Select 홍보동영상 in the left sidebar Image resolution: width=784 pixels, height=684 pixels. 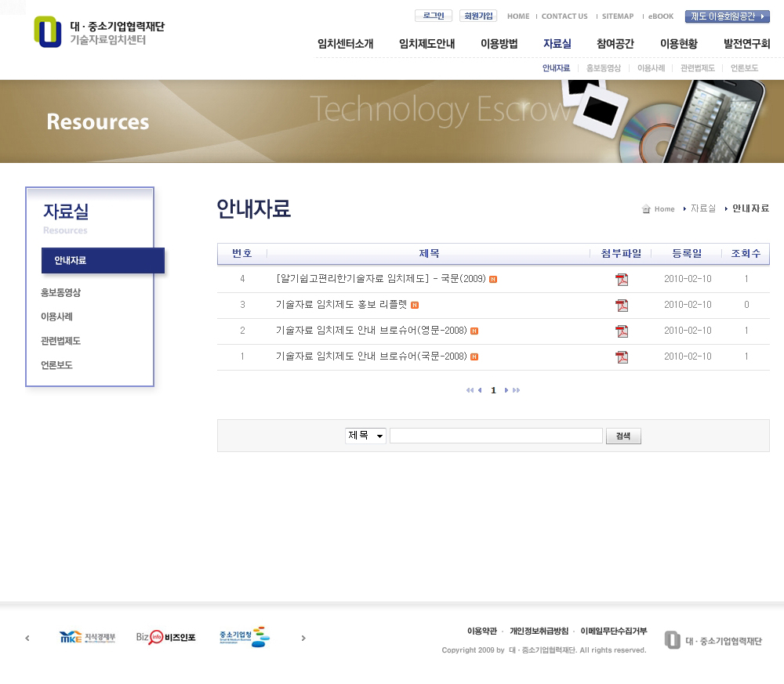pos(61,292)
